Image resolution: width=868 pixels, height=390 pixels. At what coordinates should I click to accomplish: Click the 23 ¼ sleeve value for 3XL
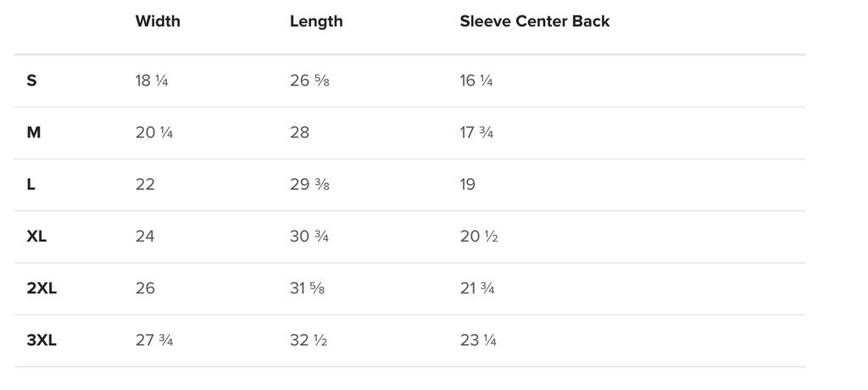coord(478,340)
